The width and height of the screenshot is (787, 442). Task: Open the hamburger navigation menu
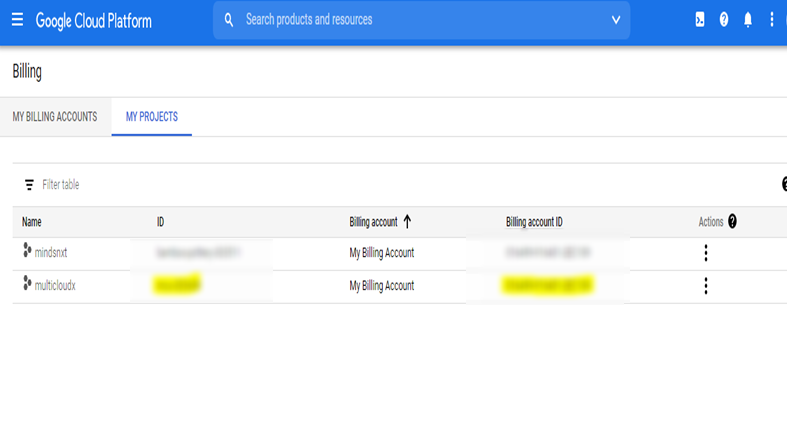[17, 20]
